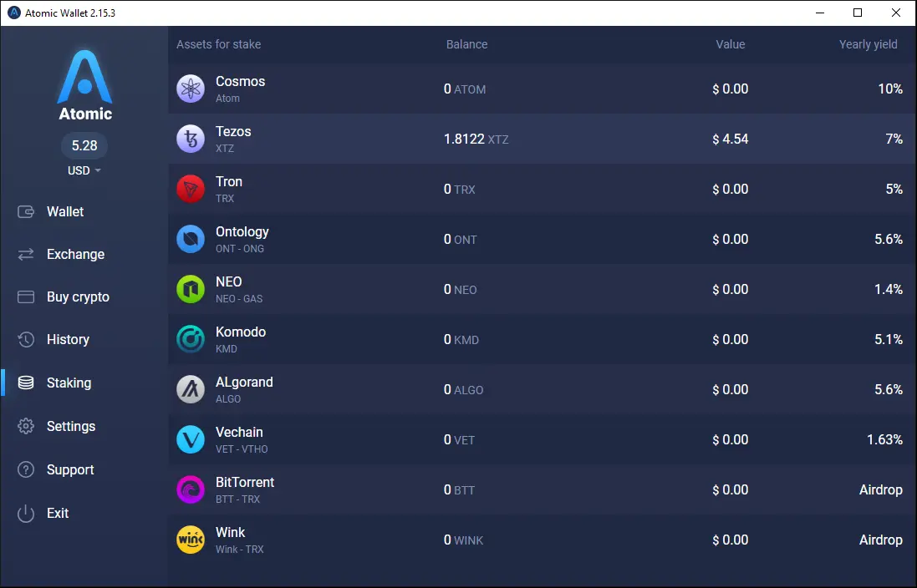The image size is (917, 588).
Task: Click the Atomic Wallet title bar icon
Action: click(x=13, y=13)
